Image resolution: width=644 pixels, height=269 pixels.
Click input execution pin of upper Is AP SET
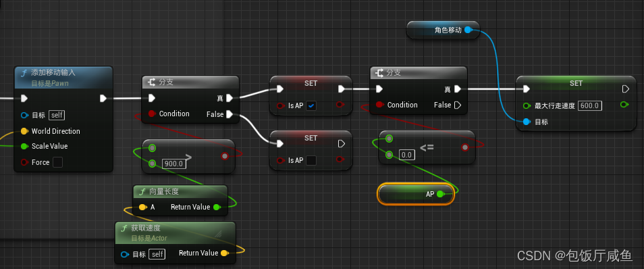pyautogui.click(x=279, y=89)
